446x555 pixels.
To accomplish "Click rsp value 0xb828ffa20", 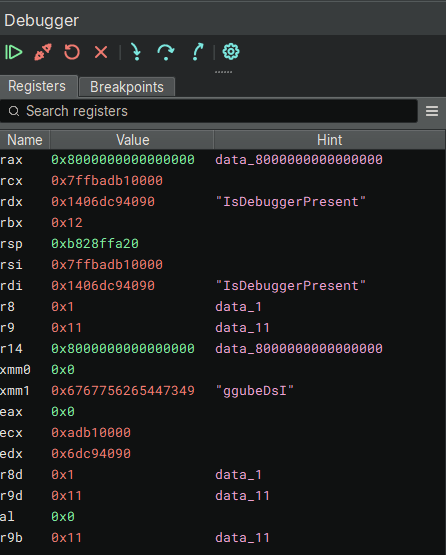I will [95, 244].
